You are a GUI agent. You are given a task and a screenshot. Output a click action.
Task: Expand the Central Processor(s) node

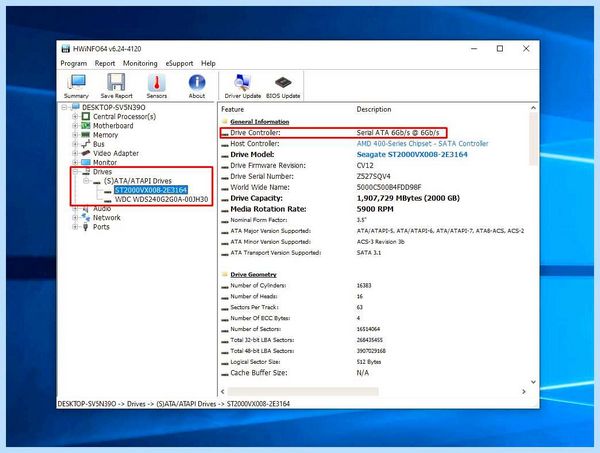75,116
